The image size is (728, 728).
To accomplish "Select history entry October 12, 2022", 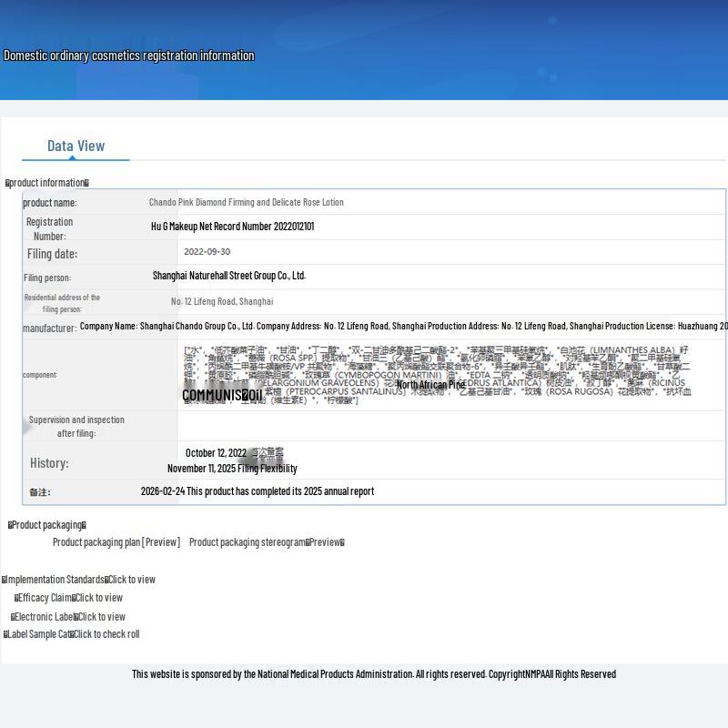I will click(x=216, y=453).
